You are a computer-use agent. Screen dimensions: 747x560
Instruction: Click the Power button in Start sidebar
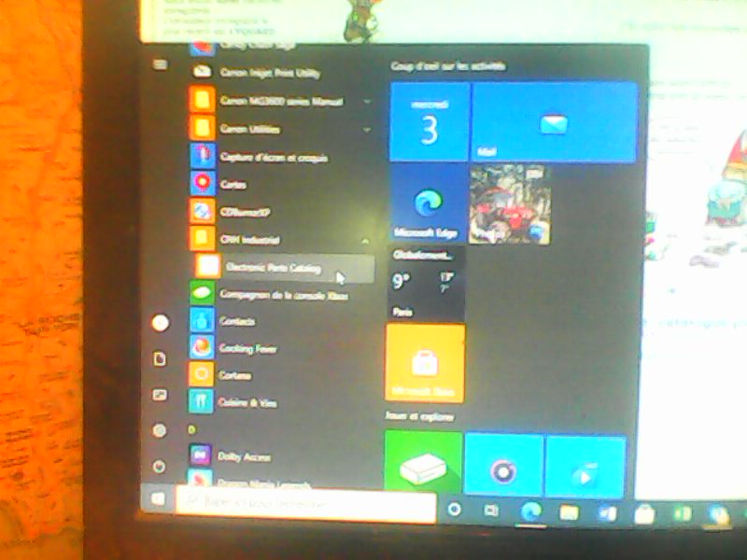160,466
